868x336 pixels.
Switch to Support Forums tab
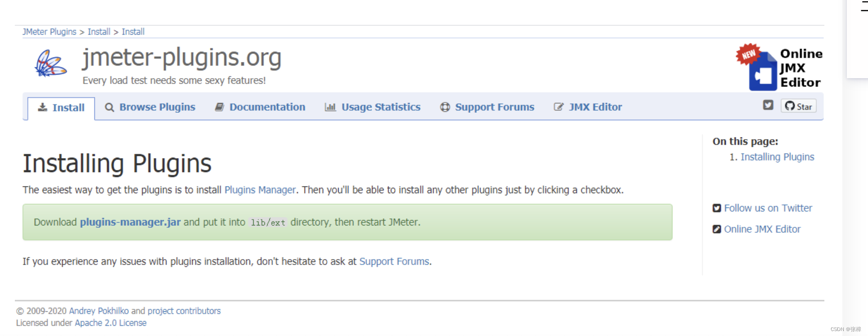pyautogui.click(x=487, y=107)
